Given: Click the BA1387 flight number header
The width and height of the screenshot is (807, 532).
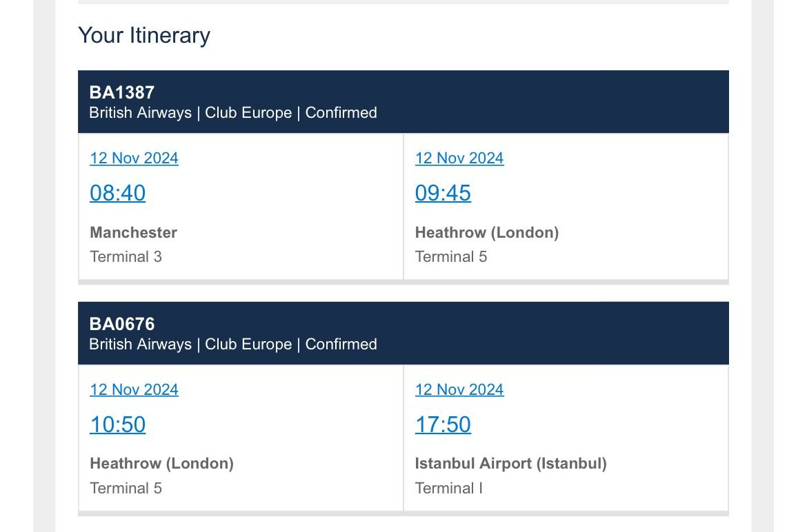Looking at the screenshot, I should pos(122,92).
